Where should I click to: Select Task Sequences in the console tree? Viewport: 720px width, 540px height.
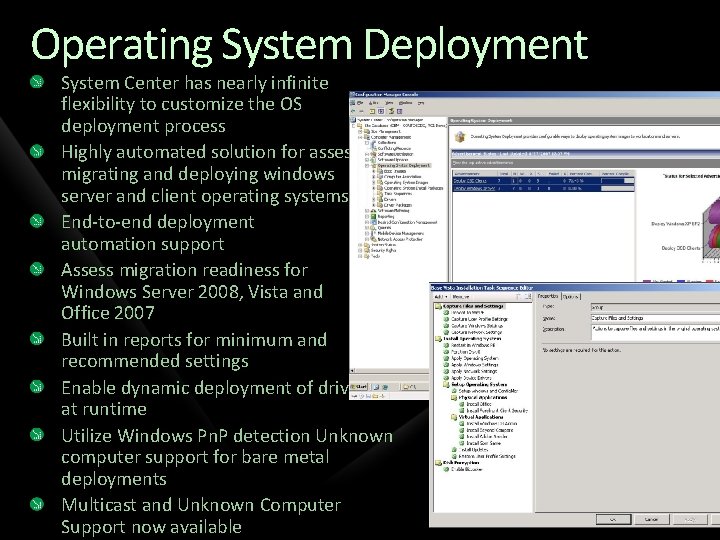(x=398, y=194)
